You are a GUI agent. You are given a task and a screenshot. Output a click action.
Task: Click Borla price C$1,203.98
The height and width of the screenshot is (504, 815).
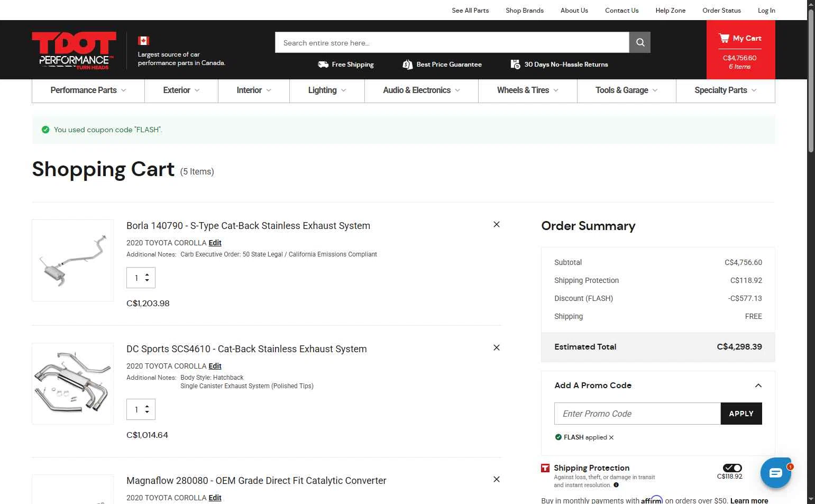[x=148, y=304]
